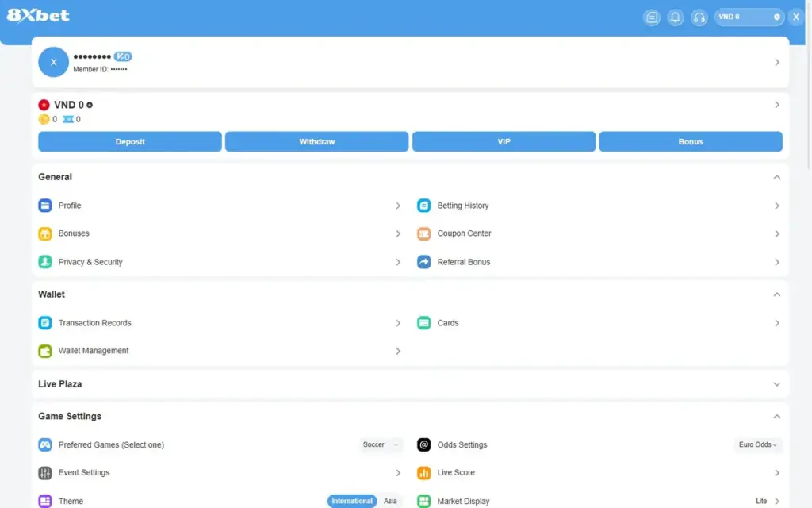This screenshot has width=812, height=508.
Task: Click the Deposit button
Action: point(130,141)
